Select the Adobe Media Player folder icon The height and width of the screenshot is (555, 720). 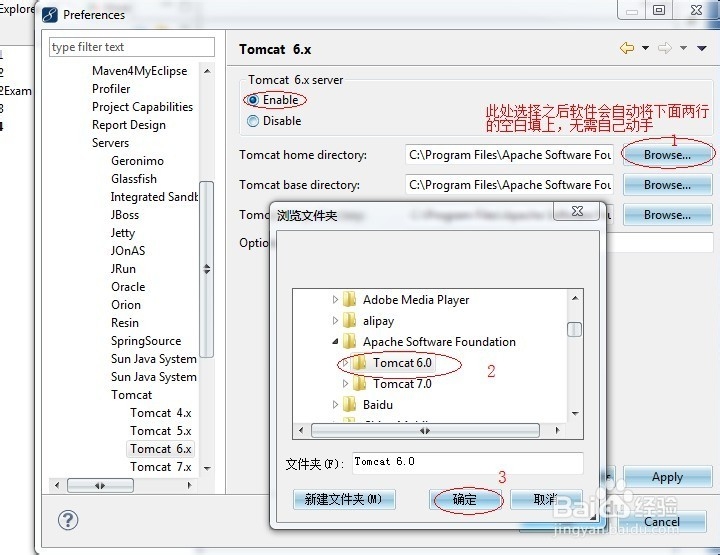[349, 299]
